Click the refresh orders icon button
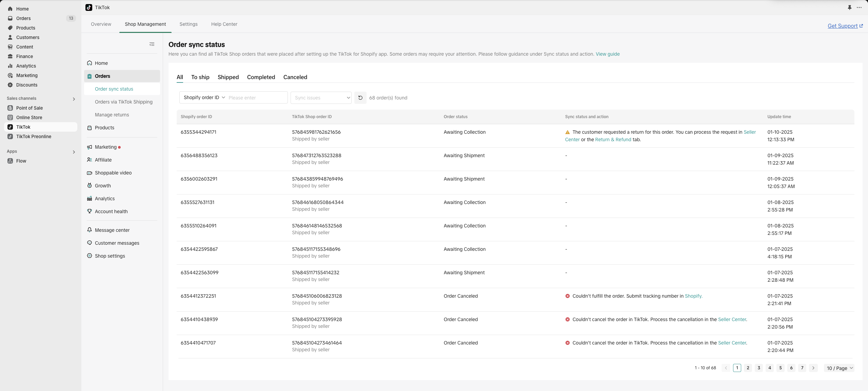Viewport: 868px width, 391px height. [x=360, y=98]
